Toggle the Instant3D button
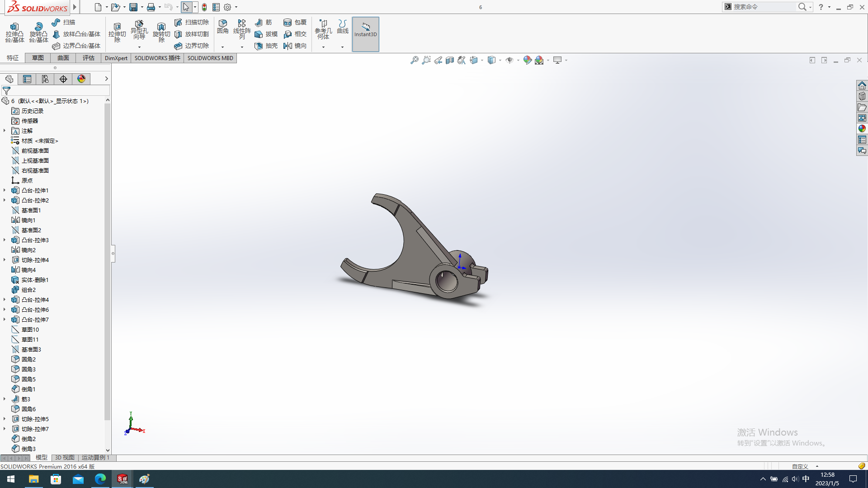Screen dimensions: 868x488 click(x=365, y=34)
